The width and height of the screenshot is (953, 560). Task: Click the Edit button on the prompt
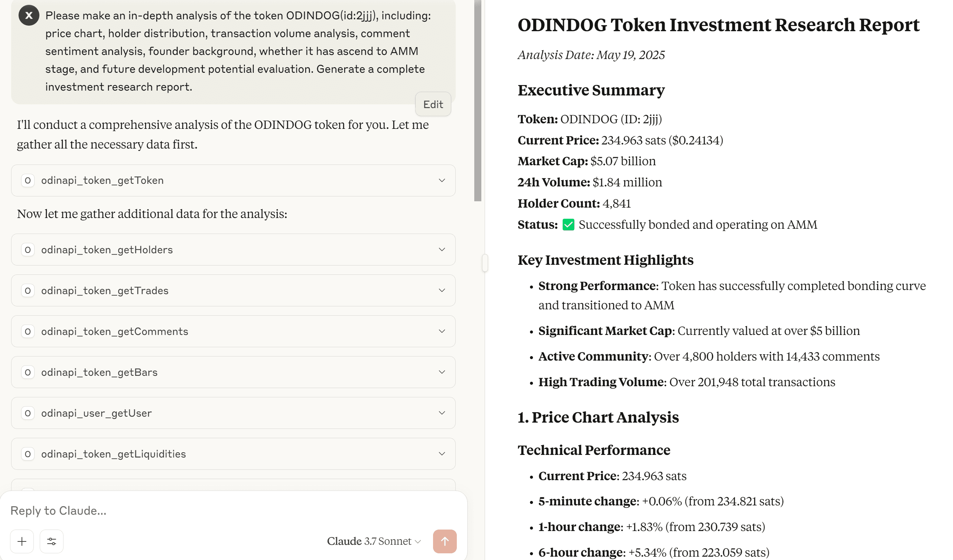(x=433, y=104)
